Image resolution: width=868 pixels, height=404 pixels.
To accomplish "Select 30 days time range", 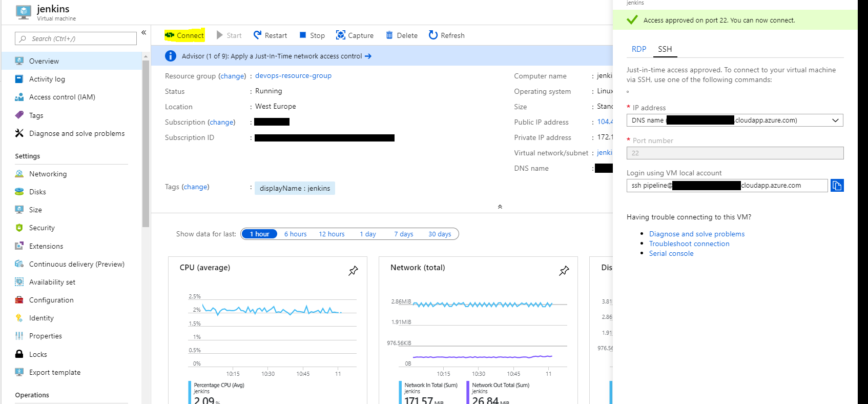I will pyautogui.click(x=440, y=234).
